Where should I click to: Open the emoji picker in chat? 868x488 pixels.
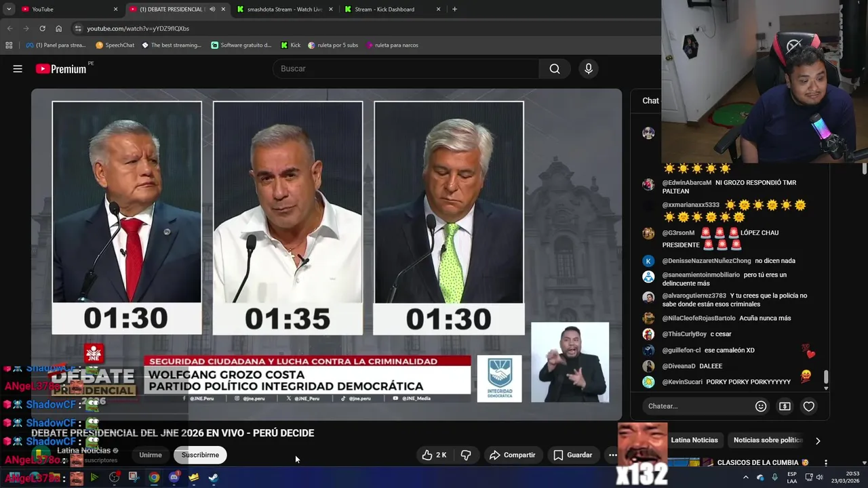[x=761, y=406]
